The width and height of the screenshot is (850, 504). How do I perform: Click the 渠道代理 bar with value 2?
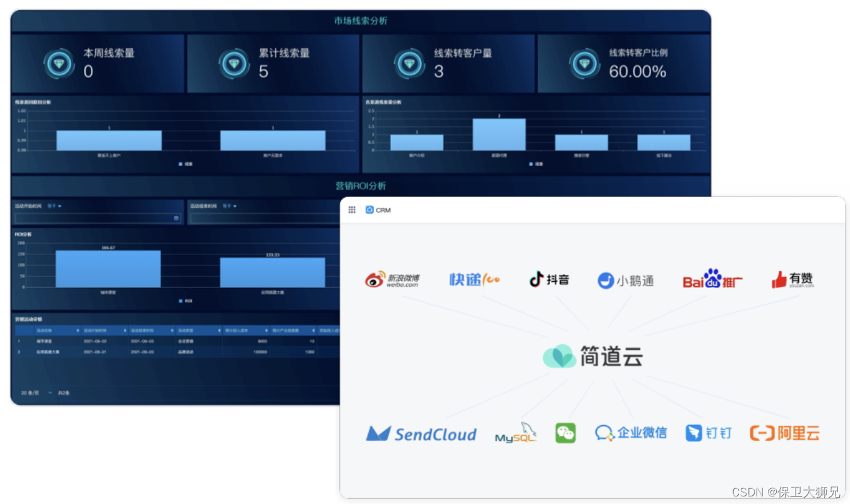tap(499, 135)
